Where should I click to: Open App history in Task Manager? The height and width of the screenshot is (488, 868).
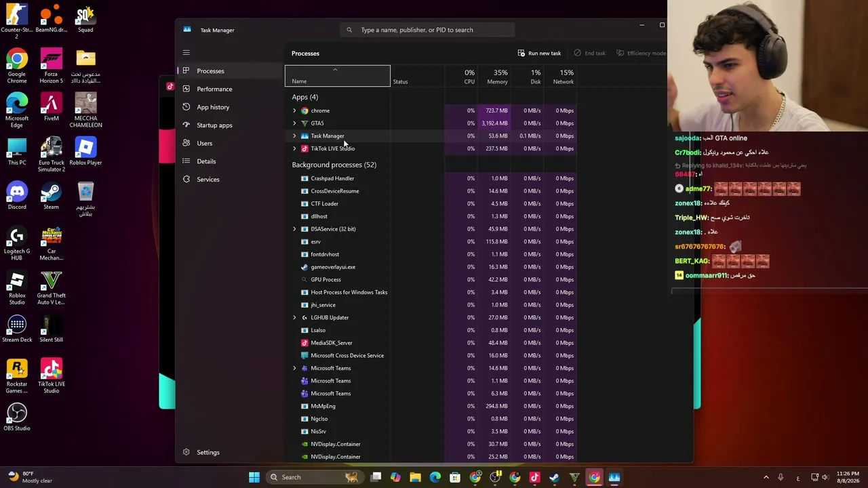229,107
